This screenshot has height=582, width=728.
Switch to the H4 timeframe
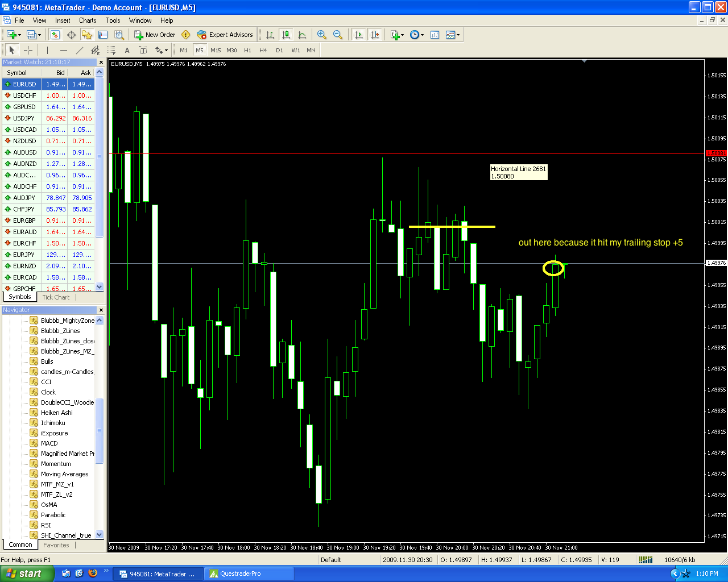tap(263, 50)
